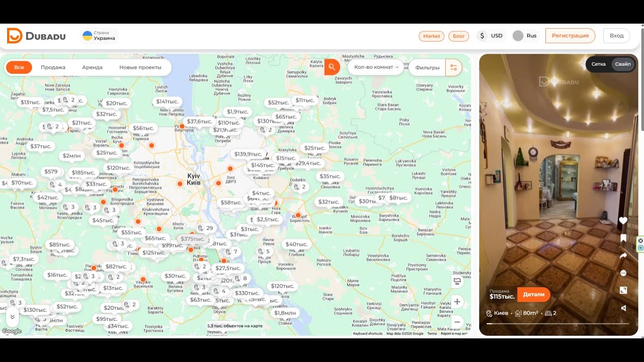Open map Keyboard shortcuts
The width and height of the screenshot is (644, 362).
(x=368, y=333)
